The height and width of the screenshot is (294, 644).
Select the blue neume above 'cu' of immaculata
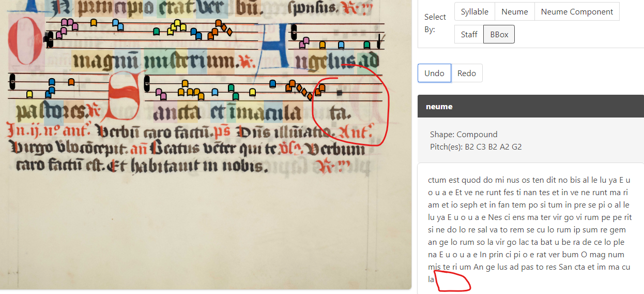pos(272,83)
